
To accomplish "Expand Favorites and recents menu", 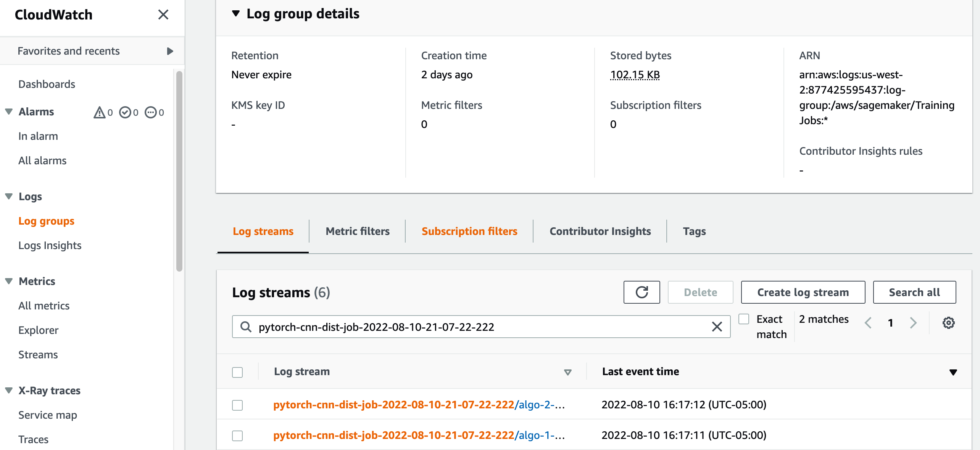I will pos(170,51).
